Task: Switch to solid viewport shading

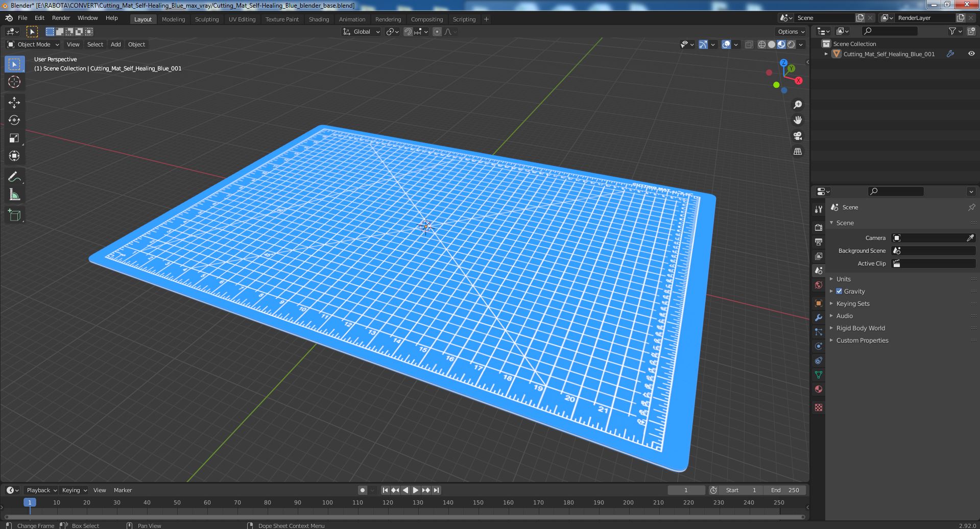Action: click(772, 44)
